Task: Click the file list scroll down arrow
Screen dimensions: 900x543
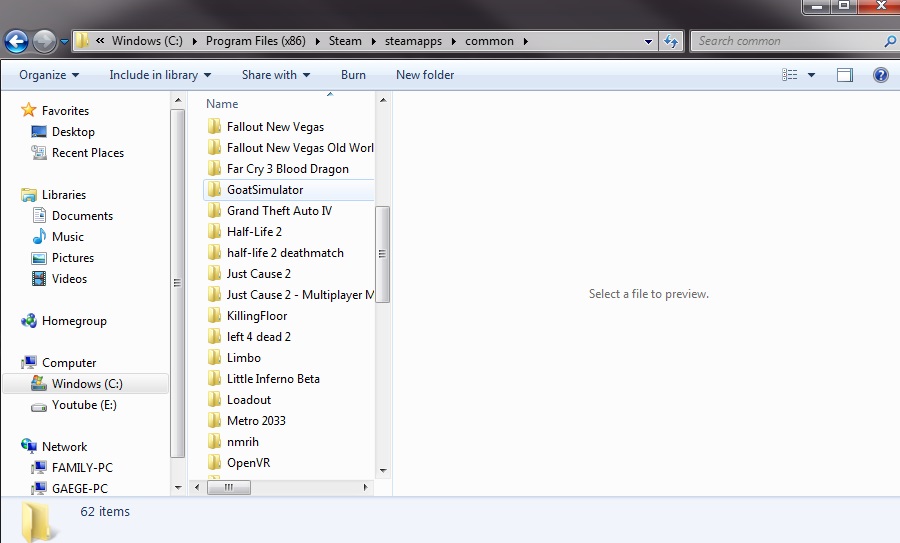Action: point(383,471)
